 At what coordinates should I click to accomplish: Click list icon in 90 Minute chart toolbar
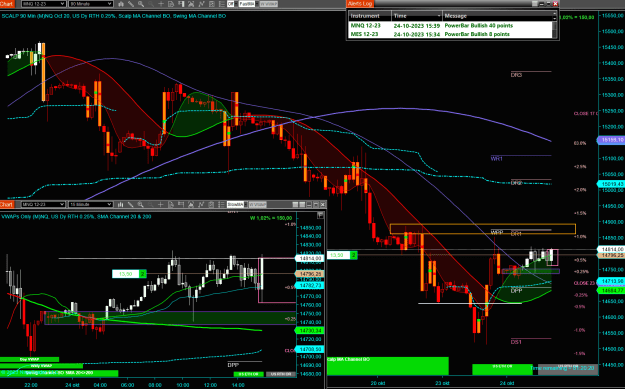coord(222,4)
